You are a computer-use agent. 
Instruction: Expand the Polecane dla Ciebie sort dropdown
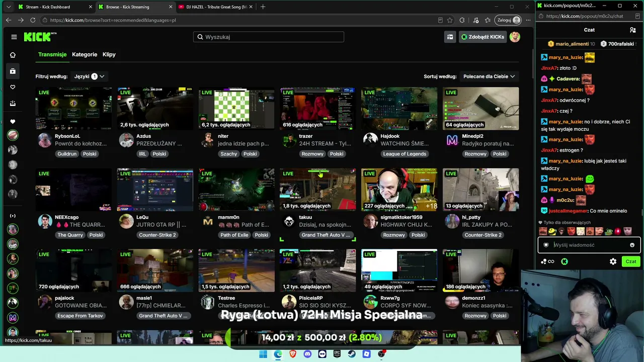pos(489,76)
